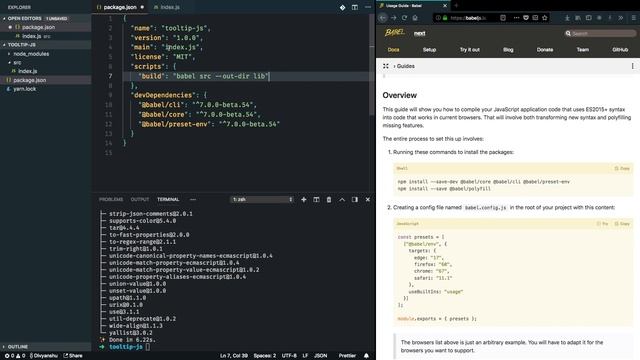Select yarn.lock in explorer
The width and height of the screenshot is (640, 360).
24,89
